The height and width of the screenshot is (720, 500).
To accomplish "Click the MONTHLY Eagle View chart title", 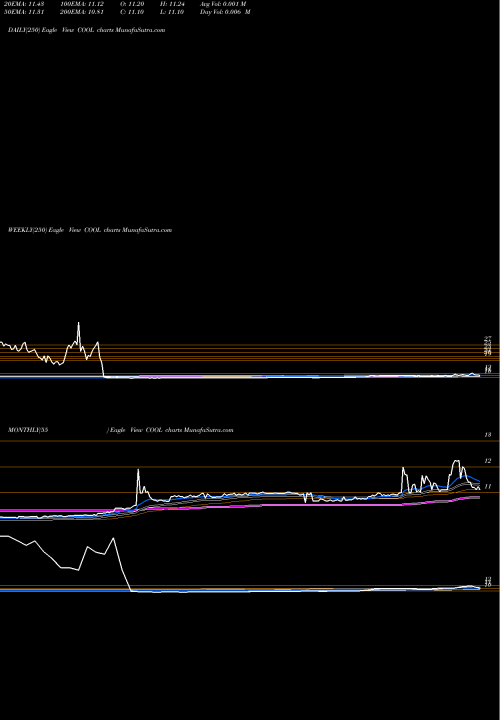I will point(121,430).
